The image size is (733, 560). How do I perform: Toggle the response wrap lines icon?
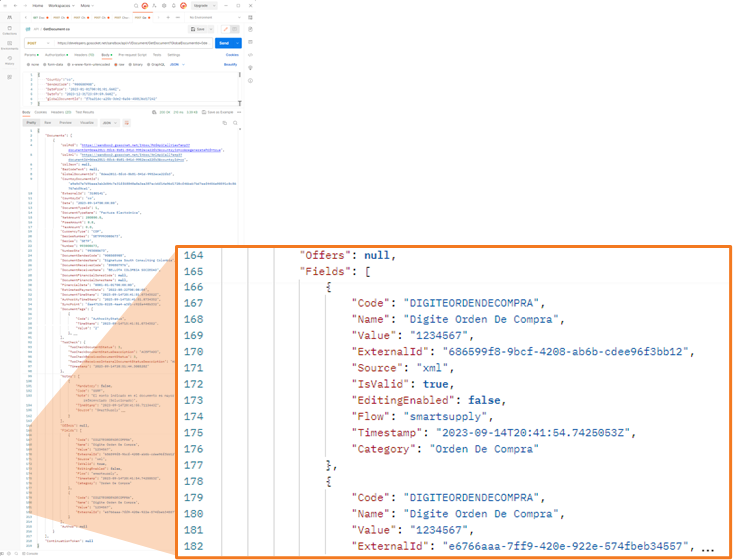127,122
